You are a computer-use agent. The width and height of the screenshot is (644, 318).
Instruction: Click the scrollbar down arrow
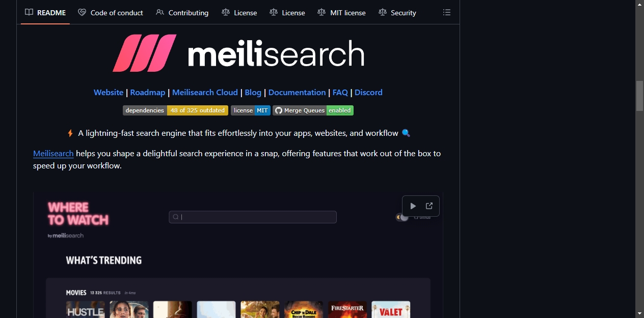[x=639, y=313]
